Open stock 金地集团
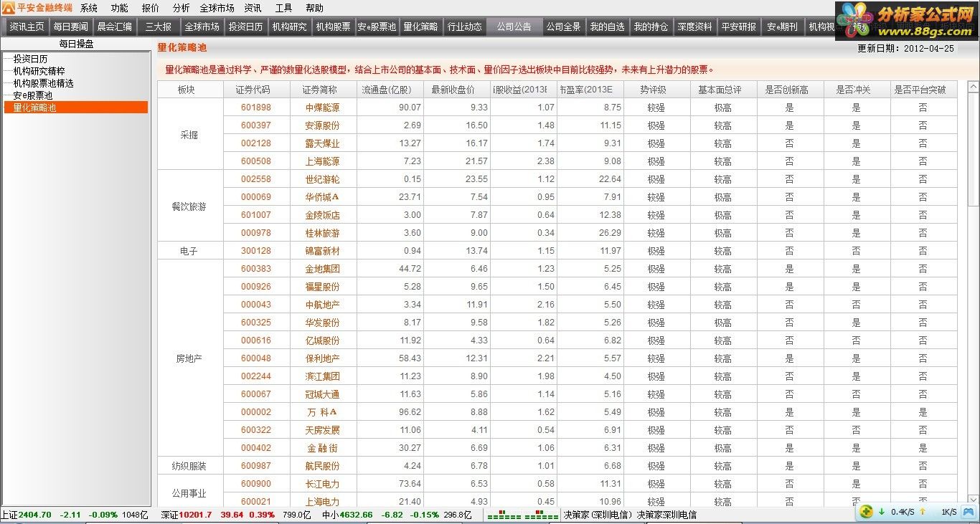This screenshot has height=524, width=980. tap(322, 269)
